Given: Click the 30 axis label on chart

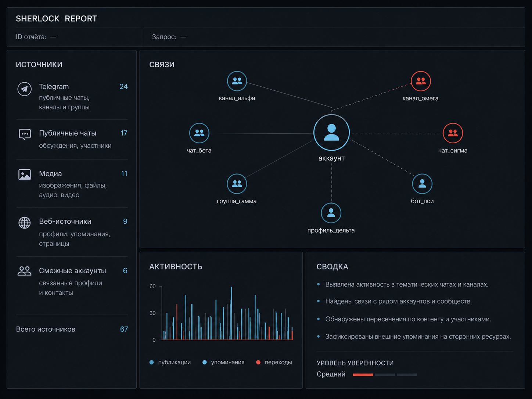Looking at the screenshot, I should 152,313.
